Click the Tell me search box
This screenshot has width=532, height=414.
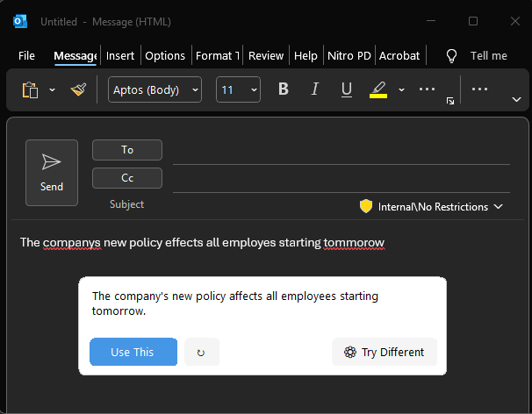[489, 55]
